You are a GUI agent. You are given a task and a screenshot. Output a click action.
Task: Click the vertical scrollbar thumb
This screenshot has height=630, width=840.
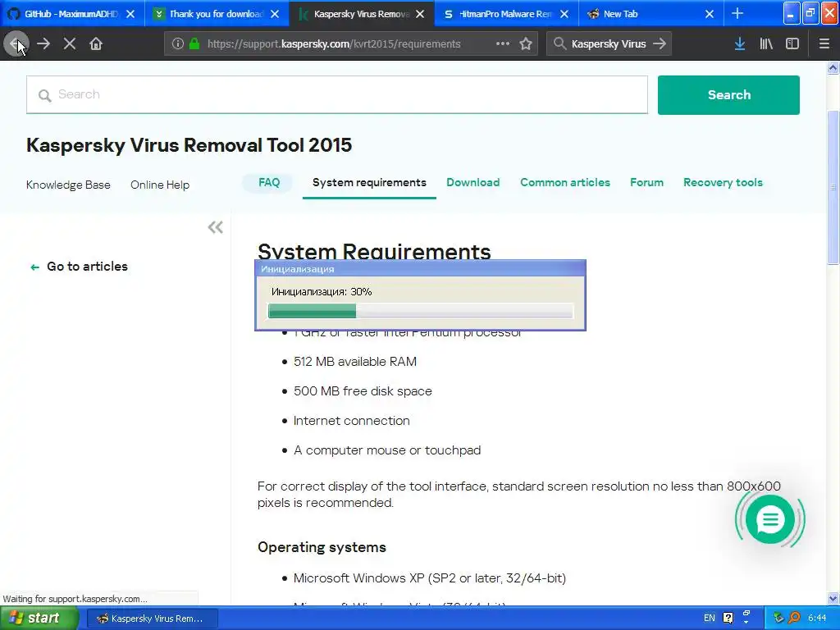point(833,188)
